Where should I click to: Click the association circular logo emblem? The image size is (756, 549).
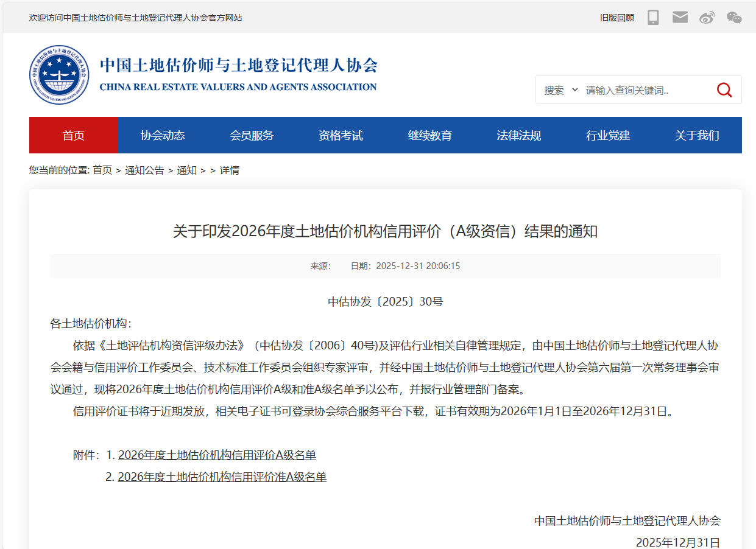pyautogui.click(x=59, y=75)
